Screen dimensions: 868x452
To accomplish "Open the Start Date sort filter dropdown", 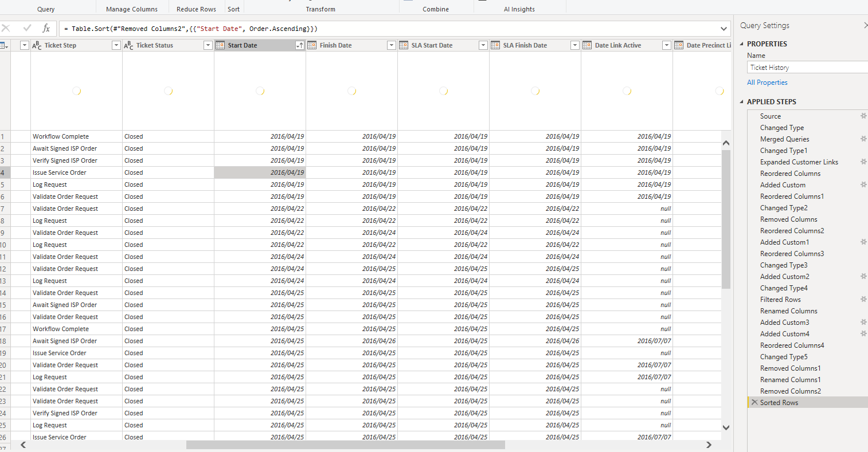I will (x=300, y=45).
